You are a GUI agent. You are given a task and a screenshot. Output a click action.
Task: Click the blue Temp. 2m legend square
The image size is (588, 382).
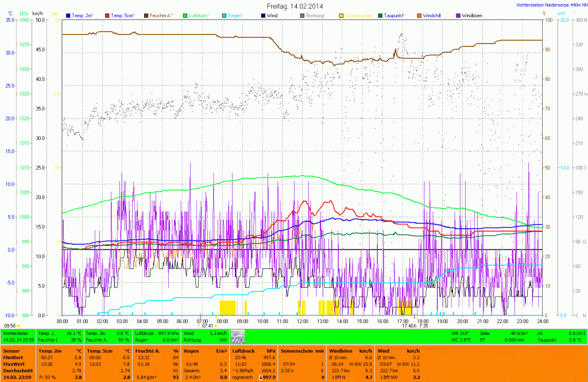tap(68, 14)
